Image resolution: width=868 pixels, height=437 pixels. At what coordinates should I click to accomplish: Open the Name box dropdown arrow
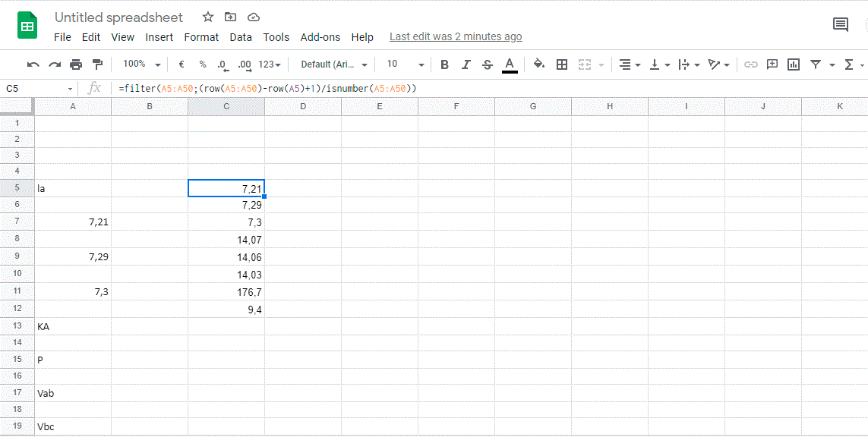(x=71, y=89)
